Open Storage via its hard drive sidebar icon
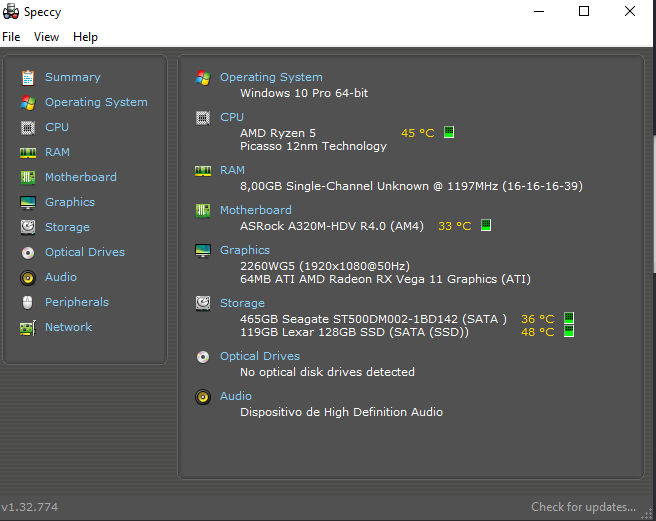Screen dimensions: 656x521 click(x=28, y=227)
